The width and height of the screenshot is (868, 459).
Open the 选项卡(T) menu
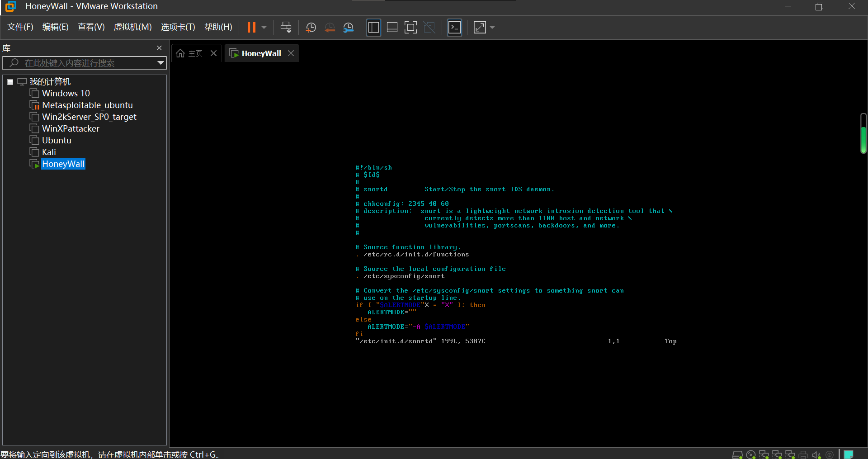[x=178, y=27]
